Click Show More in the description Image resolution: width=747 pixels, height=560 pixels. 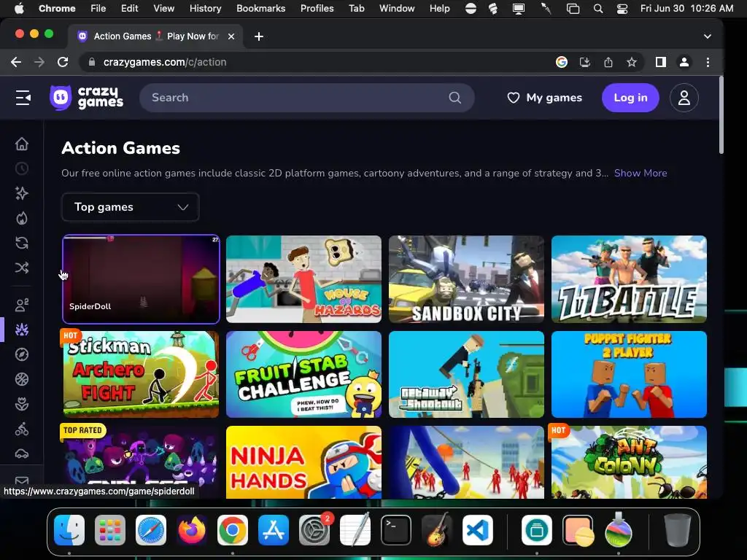click(x=640, y=173)
